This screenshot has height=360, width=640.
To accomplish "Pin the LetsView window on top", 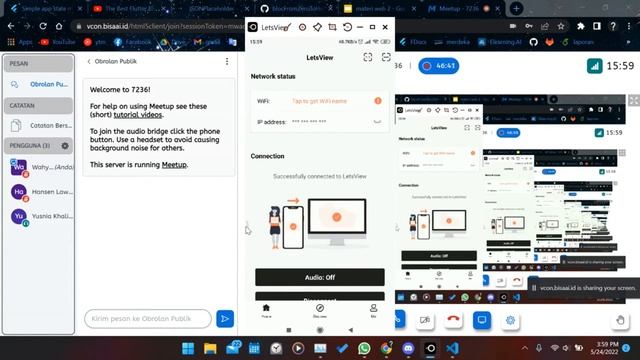I will coord(317,27).
